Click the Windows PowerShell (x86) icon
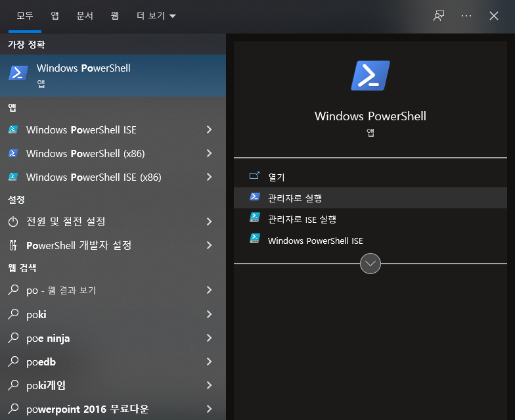The height and width of the screenshot is (420, 515). click(13, 153)
